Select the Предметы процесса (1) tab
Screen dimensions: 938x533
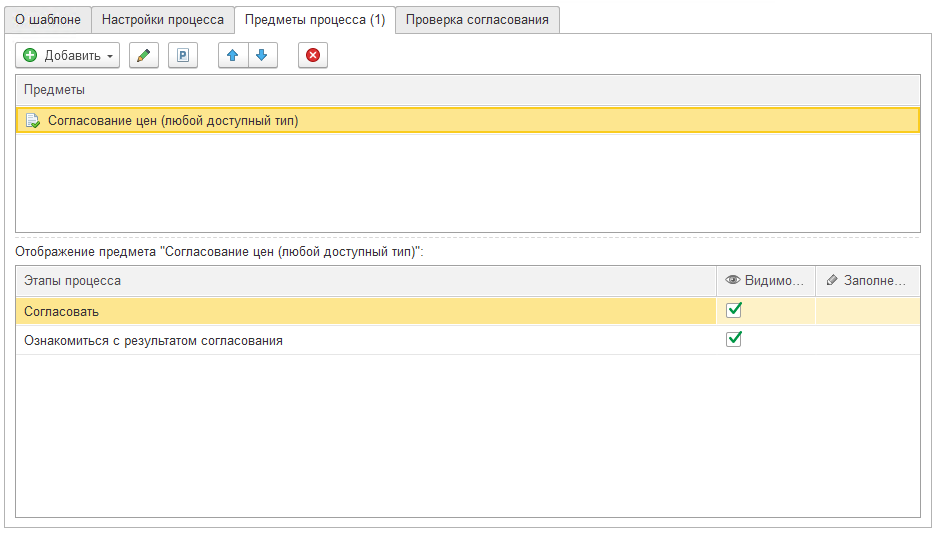315,19
